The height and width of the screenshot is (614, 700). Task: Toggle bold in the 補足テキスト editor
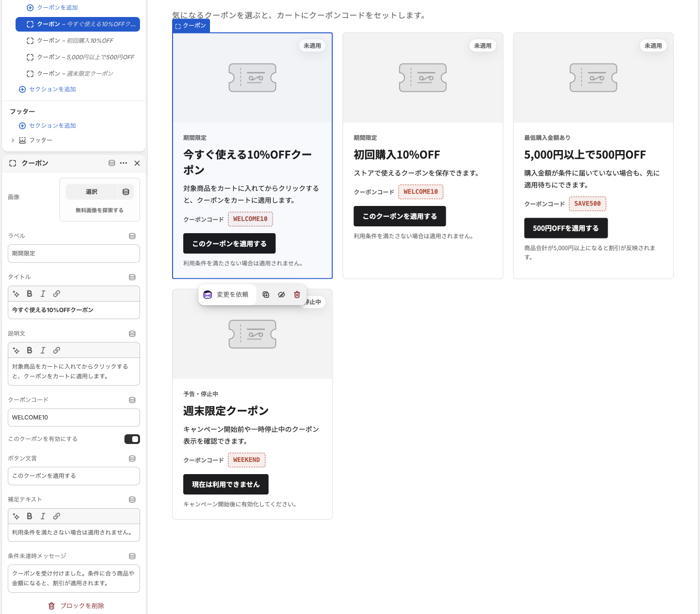click(29, 516)
